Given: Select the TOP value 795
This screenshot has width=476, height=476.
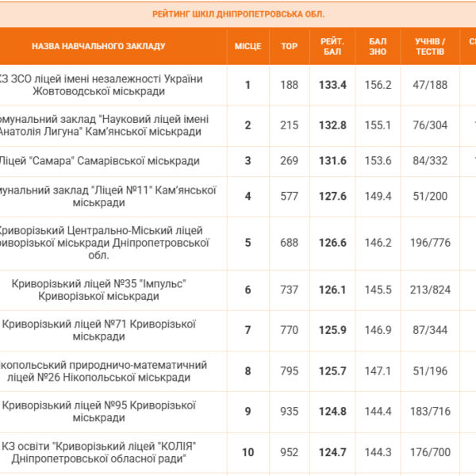Looking at the screenshot, I should point(289,371).
